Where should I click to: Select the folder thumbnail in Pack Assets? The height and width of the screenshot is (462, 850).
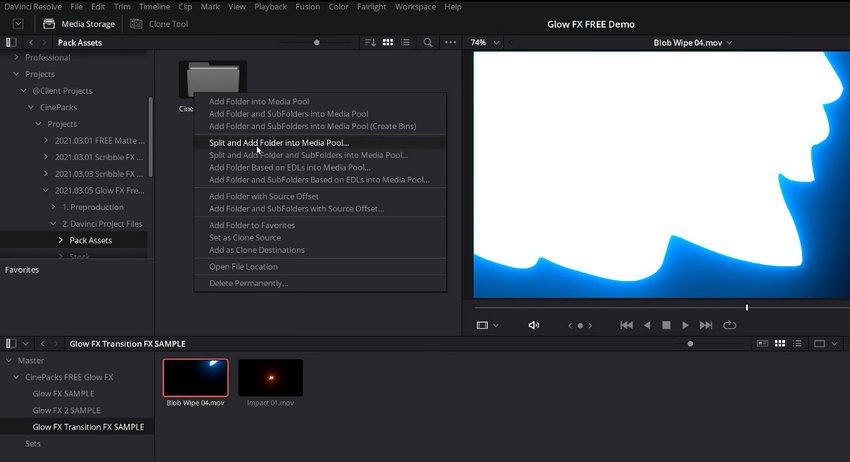point(213,80)
